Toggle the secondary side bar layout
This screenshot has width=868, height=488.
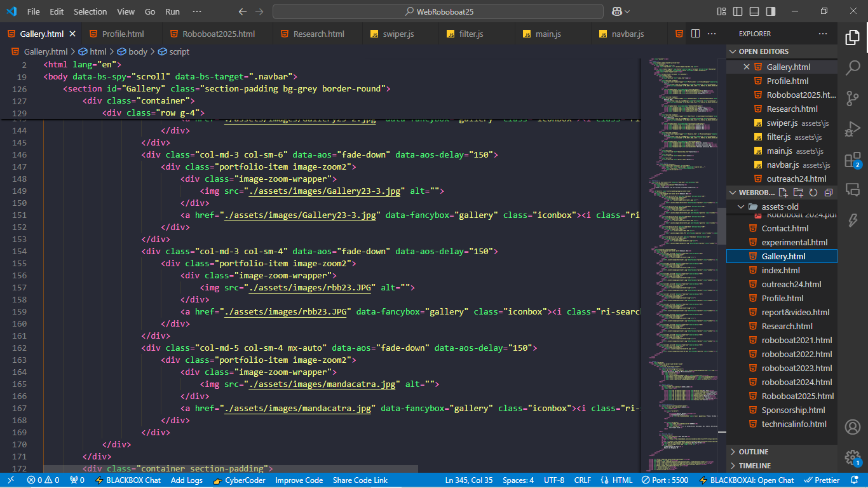click(771, 11)
